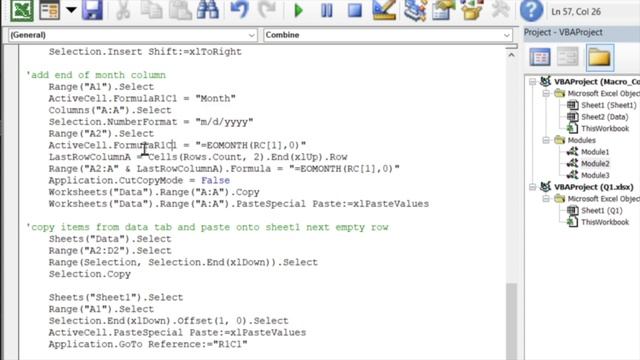Click the code window scroll up arrow
This screenshot has height=360, width=640.
[511, 55]
